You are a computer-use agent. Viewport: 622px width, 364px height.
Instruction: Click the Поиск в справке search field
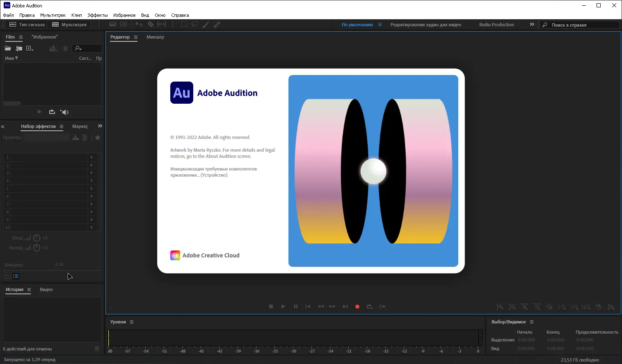tap(583, 25)
